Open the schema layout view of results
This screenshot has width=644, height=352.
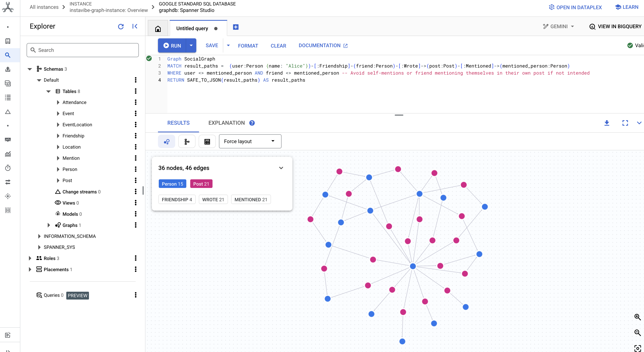[187, 141]
